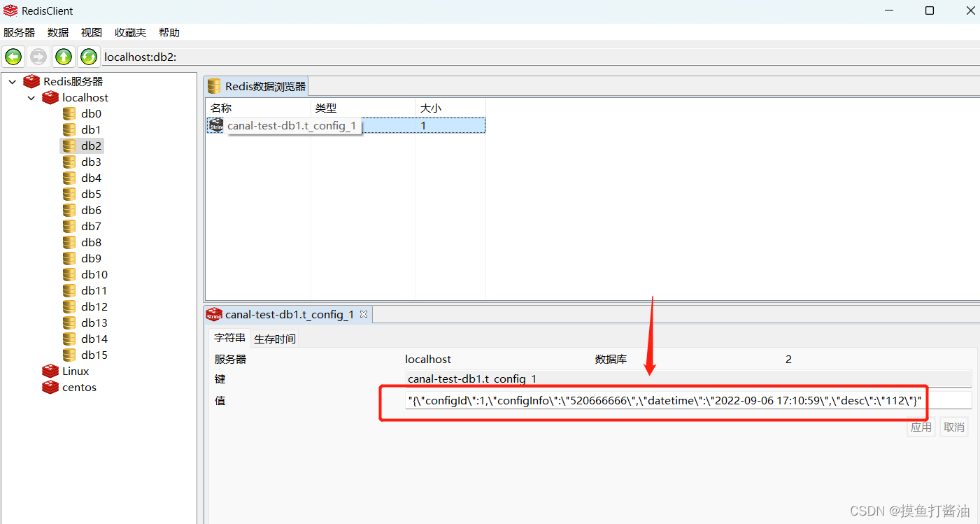The width and height of the screenshot is (980, 524).
Task: Click the 服务器 value localhost in the editor
Action: coord(428,359)
